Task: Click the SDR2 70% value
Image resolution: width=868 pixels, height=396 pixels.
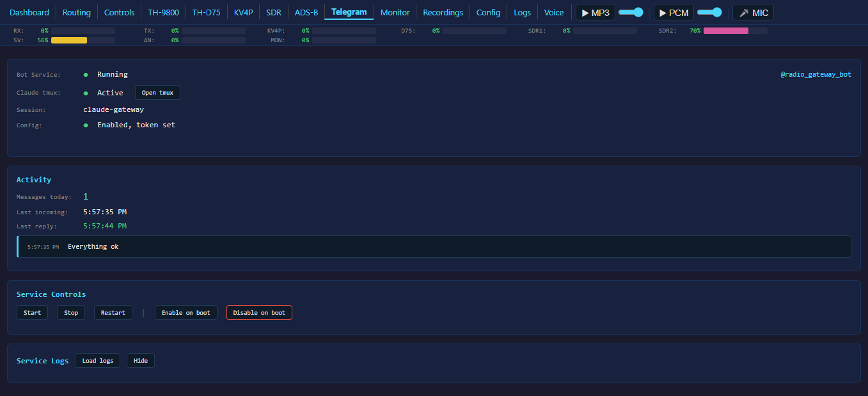Action: tap(695, 31)
